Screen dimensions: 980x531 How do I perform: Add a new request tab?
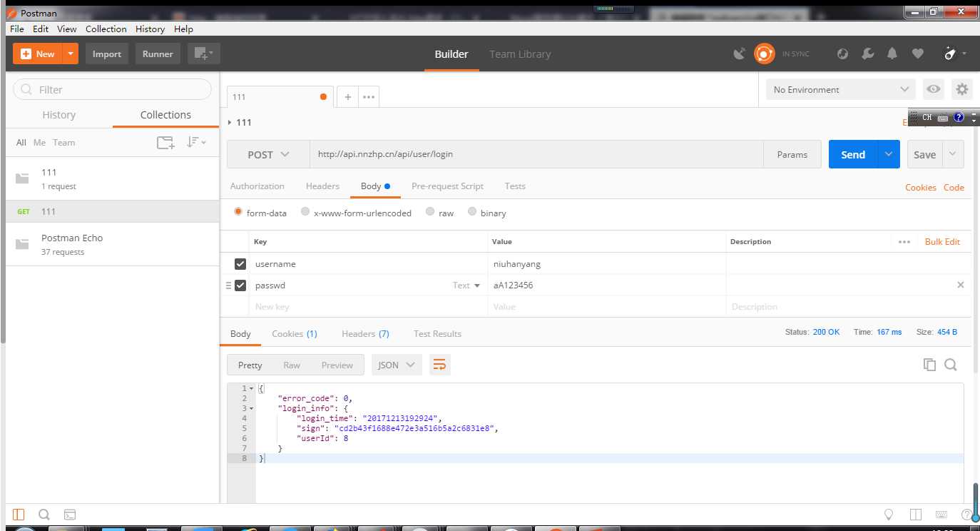(347, 97)
